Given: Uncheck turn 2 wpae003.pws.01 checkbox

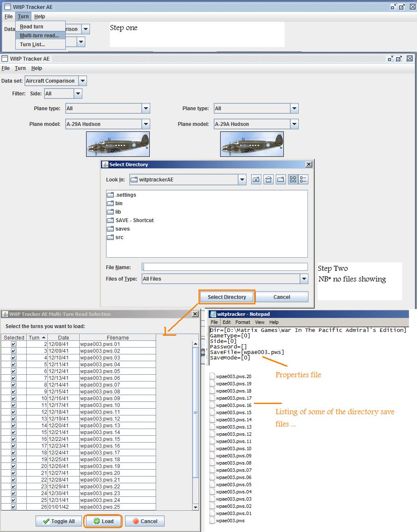Looking at the screenshot, I should click(x=14, y=344).
